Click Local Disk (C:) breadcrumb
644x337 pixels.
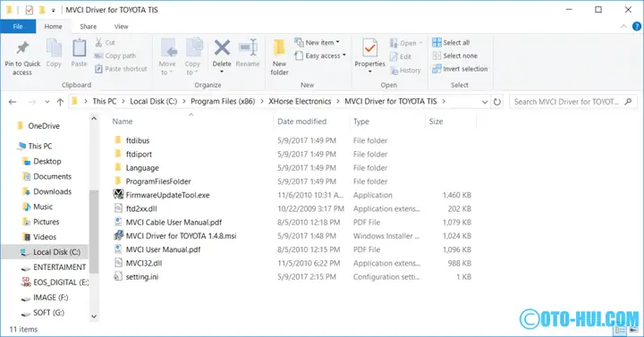(x=153, y=101)
